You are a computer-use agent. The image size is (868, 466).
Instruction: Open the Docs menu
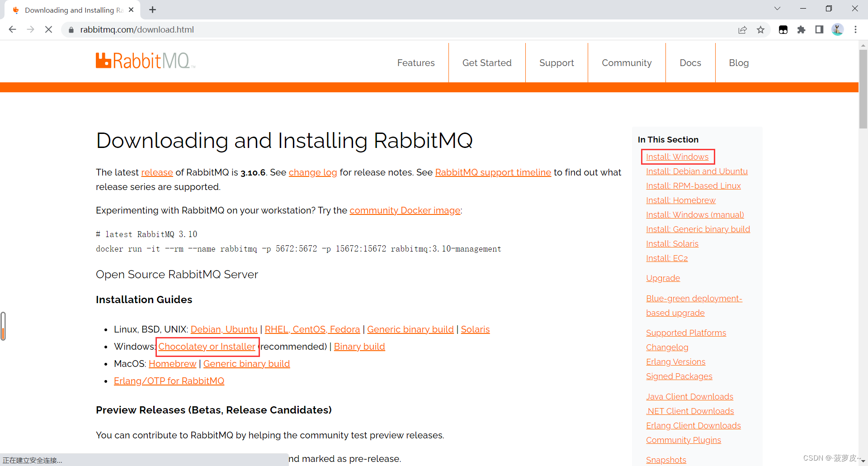point(690,63)
